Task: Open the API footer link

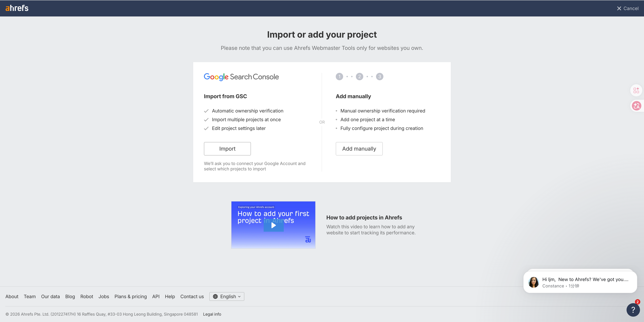Action: tap(156, 296)
